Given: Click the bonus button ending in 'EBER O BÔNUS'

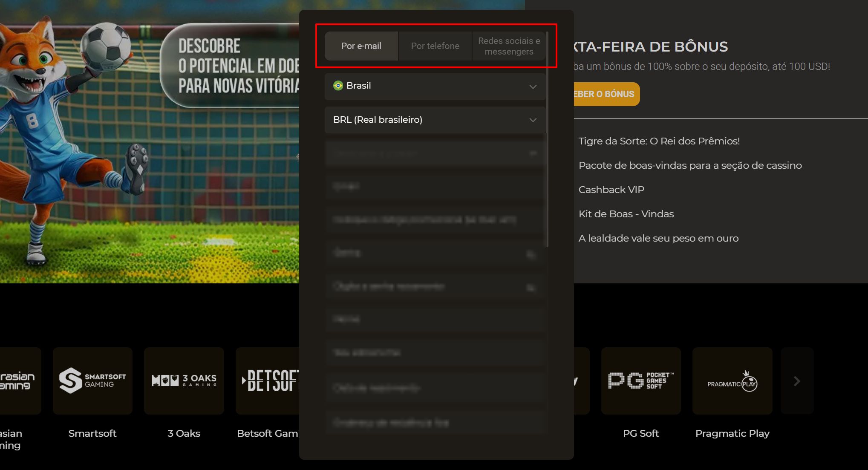Looking at the screenshot, I should (606, 94).
